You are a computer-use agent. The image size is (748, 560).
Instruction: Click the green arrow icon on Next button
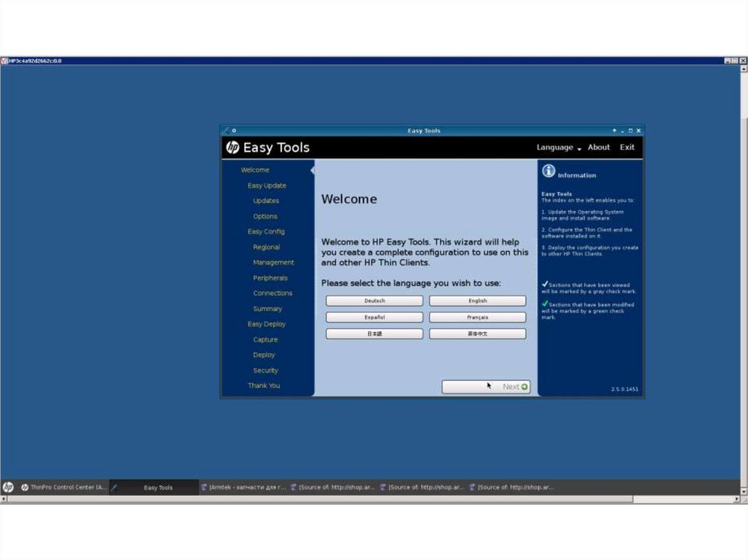pyautogui.click(x=524, y=387)
